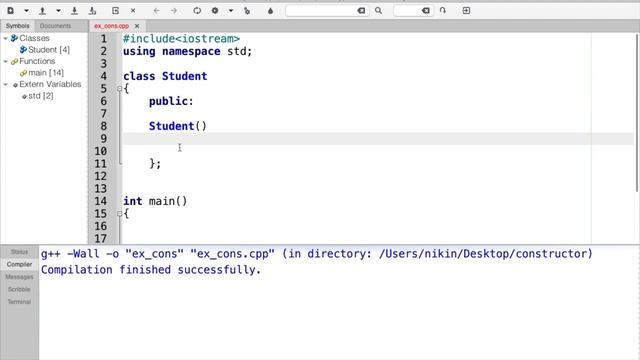The width and height of the screenshot is (640, 360).
Task: Click the "};" closing brace on line 11
Action: (155, 164)
